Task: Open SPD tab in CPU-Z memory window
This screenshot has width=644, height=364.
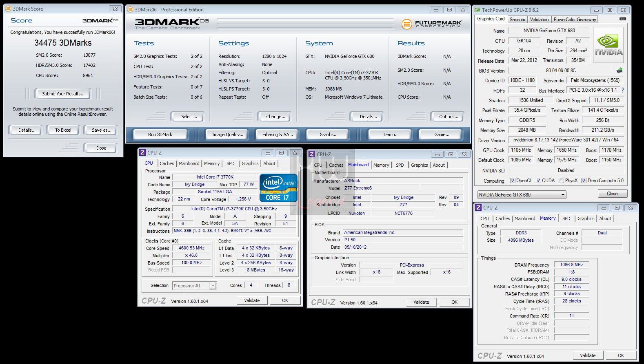Action: 566,218
